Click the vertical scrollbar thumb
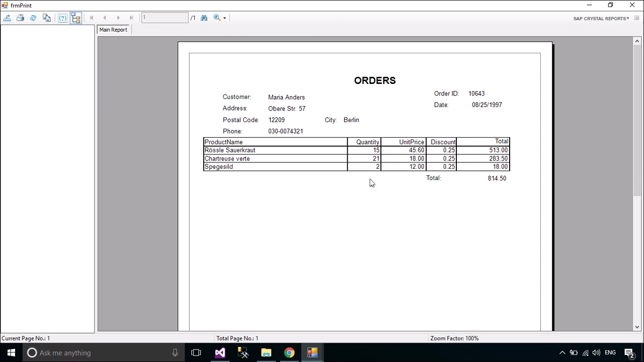Screen dimensions: 644x362 pyautogui.click(x=637, y=121)
